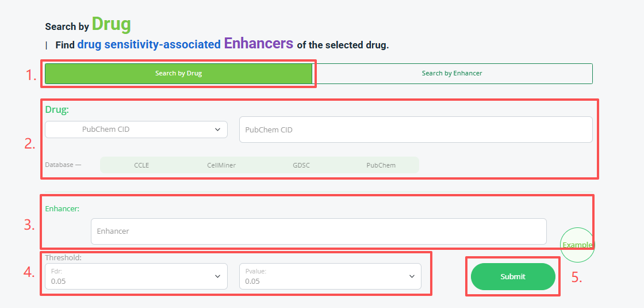Image resolution: width=644 pixels, height=308 pixels.
Task: Choose the CellMiner database option
Action: [221, 165]
